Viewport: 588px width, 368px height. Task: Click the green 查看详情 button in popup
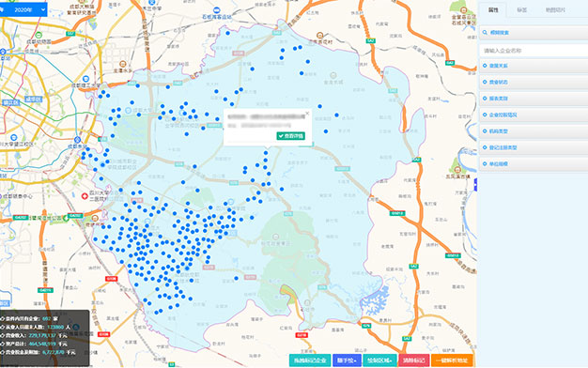290,136
